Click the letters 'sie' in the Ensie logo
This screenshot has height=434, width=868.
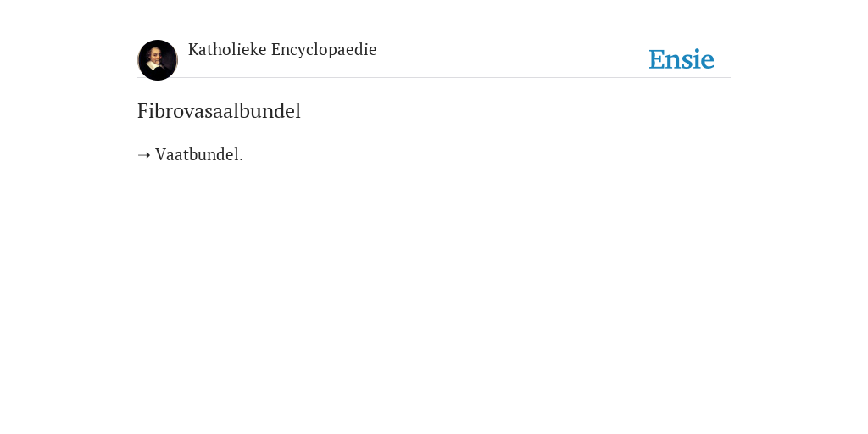(698, 60)
